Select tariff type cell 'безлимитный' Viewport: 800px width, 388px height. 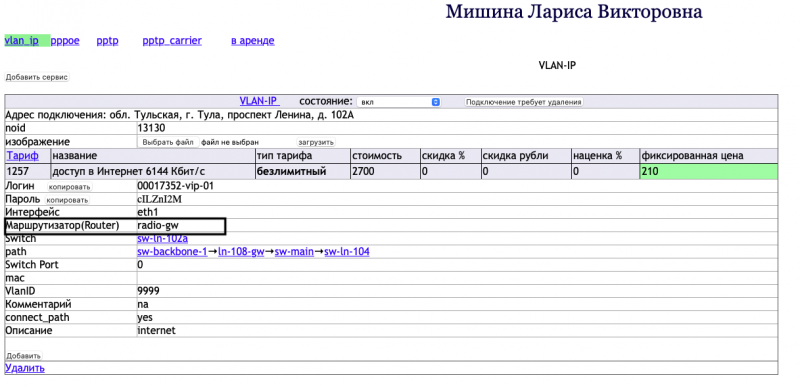tap(303, 172)
